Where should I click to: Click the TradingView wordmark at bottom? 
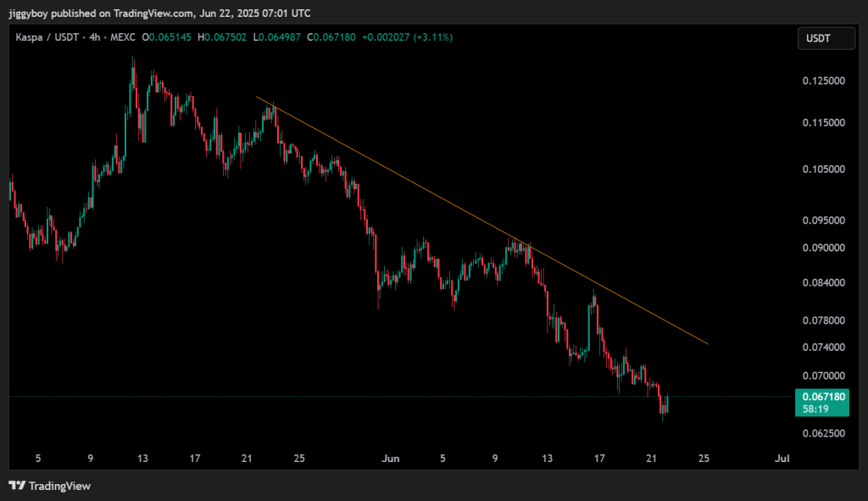coord(59,486)
